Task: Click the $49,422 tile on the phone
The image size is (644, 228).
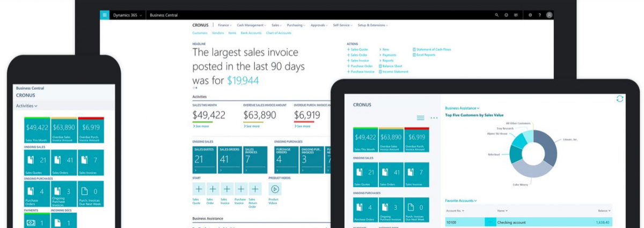Action: point(37,131)
